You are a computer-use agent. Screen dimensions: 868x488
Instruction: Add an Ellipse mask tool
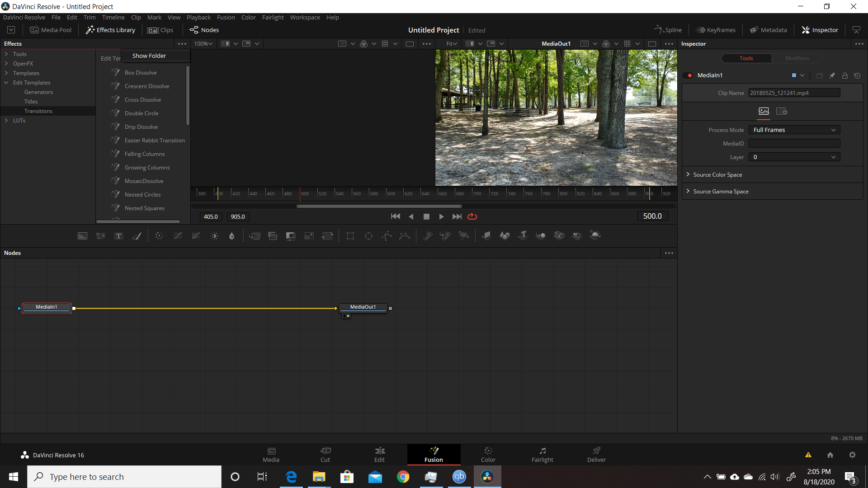pos(368,236)
